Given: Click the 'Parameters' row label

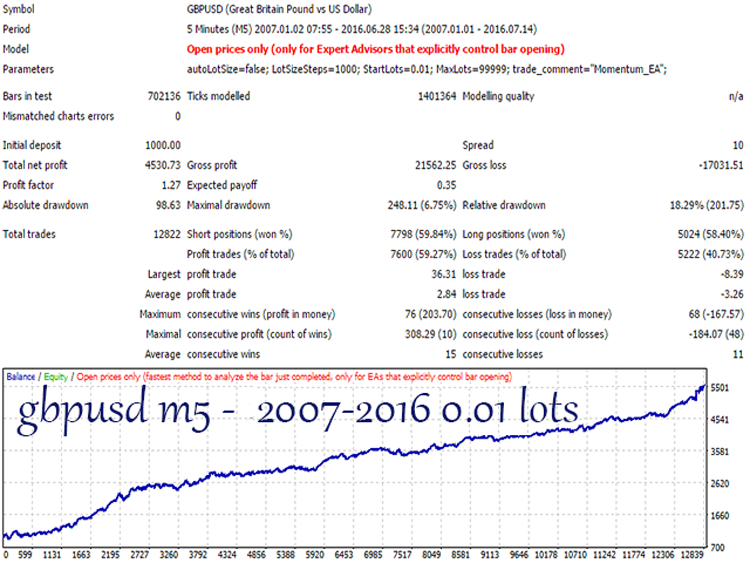Looking at the screenshot, I should click(28, 69).
